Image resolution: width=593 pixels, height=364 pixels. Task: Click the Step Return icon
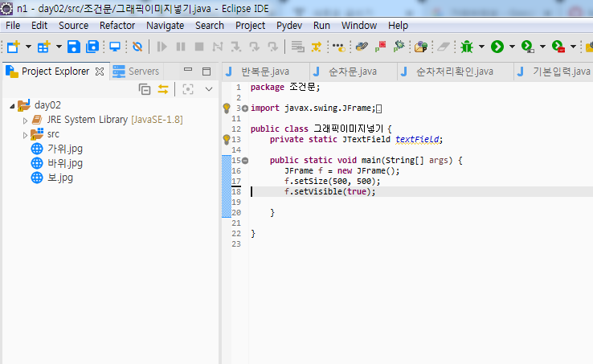point(272,47)
